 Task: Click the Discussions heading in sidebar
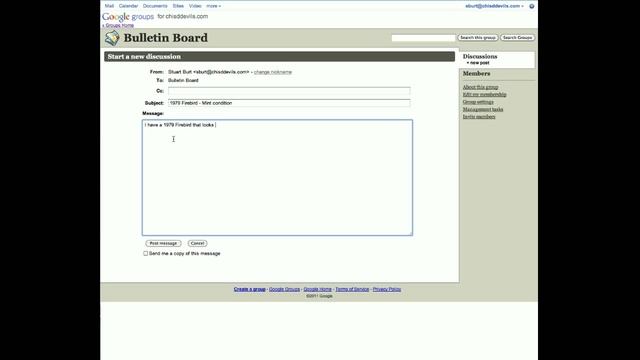[480, 56]
